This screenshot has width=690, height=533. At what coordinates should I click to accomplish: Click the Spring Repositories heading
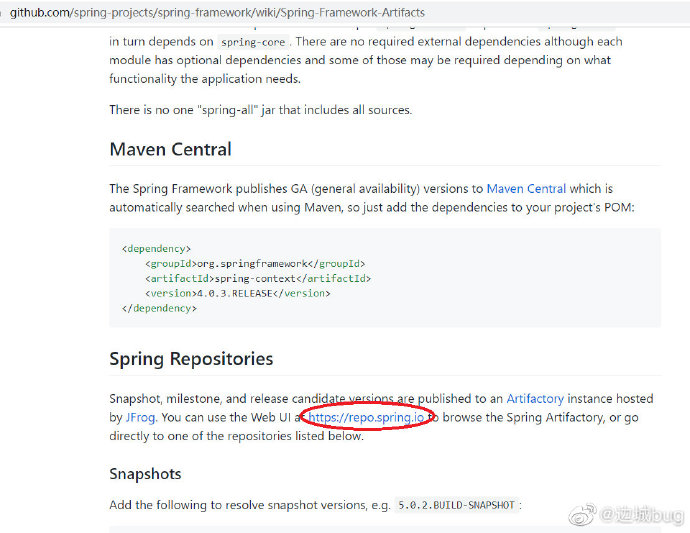191,359
